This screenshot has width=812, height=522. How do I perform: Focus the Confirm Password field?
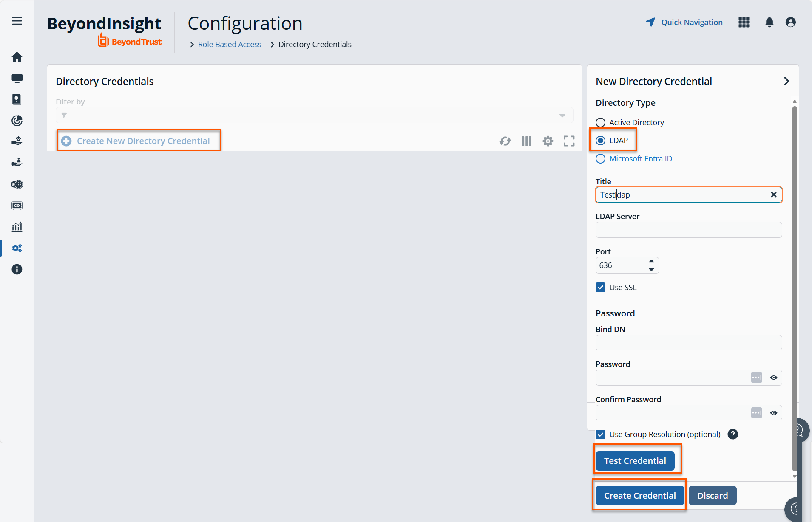[689, 413]
